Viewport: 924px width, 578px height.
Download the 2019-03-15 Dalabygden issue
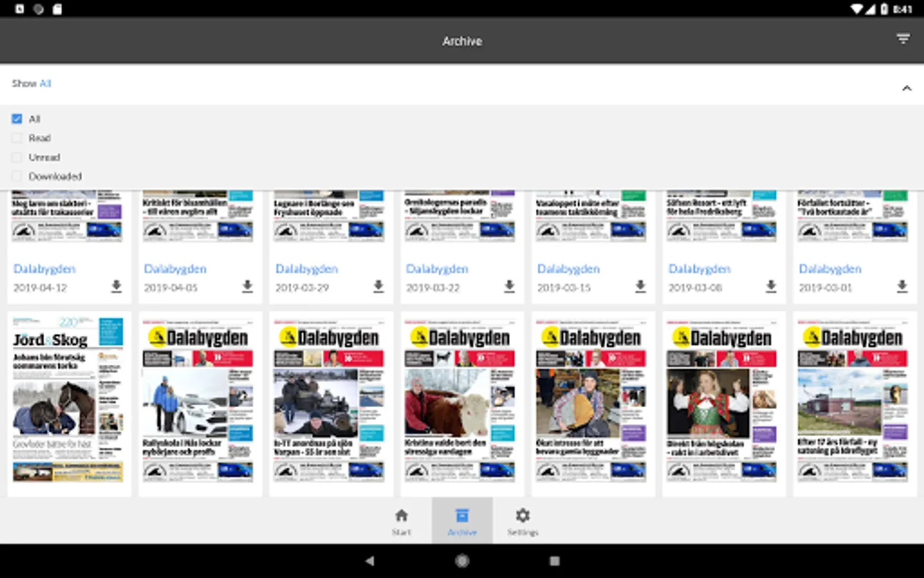click(640, 286)
